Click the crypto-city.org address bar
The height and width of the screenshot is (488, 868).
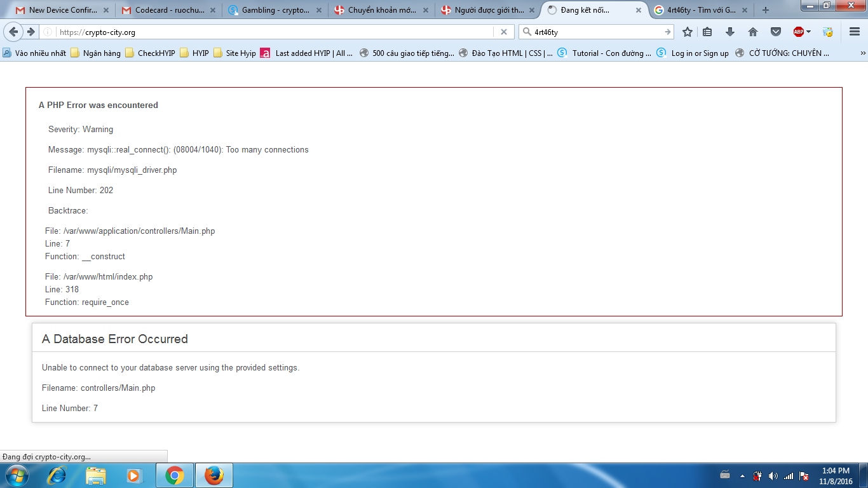tap(273, 32)
